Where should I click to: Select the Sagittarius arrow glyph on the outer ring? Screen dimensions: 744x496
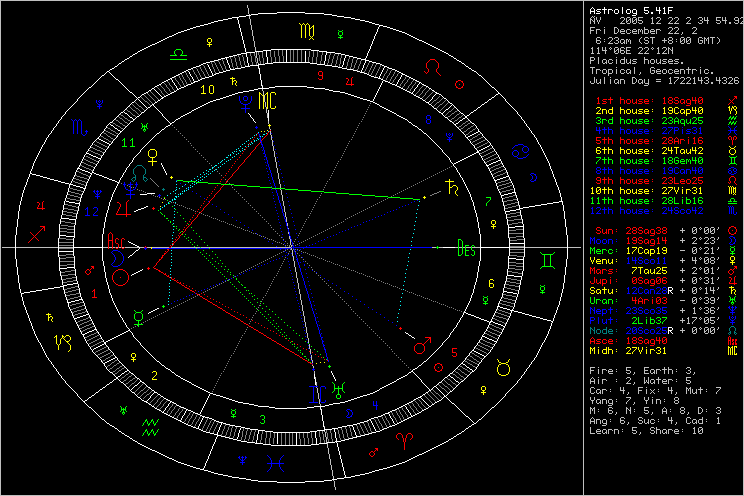[38, 234]
